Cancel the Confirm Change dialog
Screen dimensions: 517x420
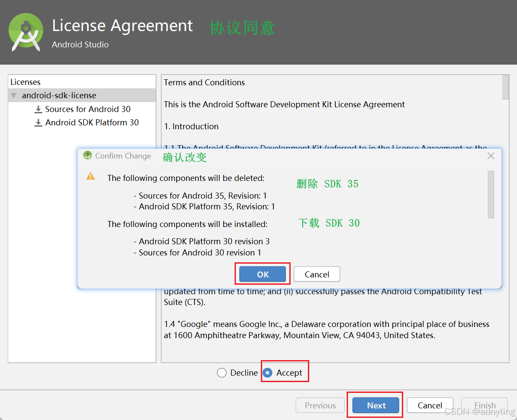pyautogui.click(x=316, y=274)
